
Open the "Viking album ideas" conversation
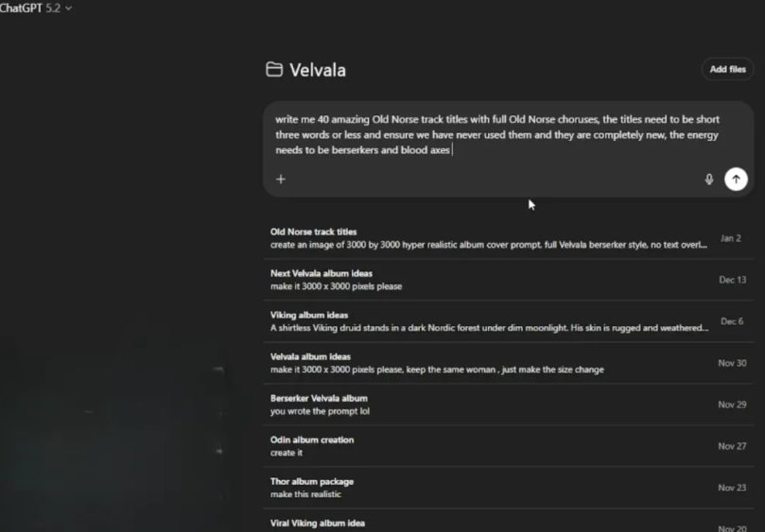pyautogui.click(x=309, y=315)
